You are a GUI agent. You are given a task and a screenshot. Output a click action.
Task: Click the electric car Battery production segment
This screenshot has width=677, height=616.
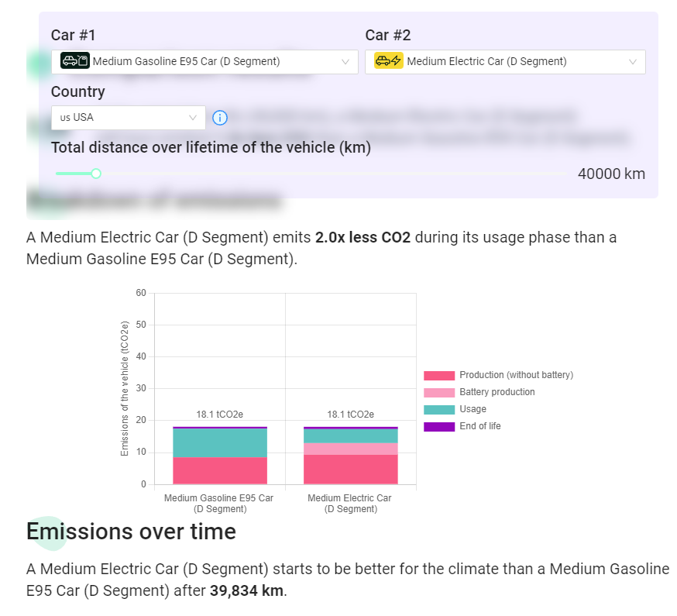(x=351, y=449)
